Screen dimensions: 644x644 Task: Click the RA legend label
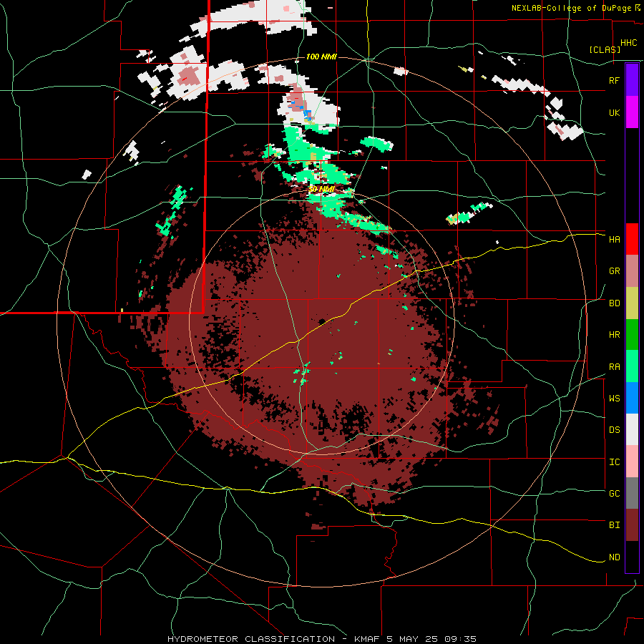[x=614, y=367]
